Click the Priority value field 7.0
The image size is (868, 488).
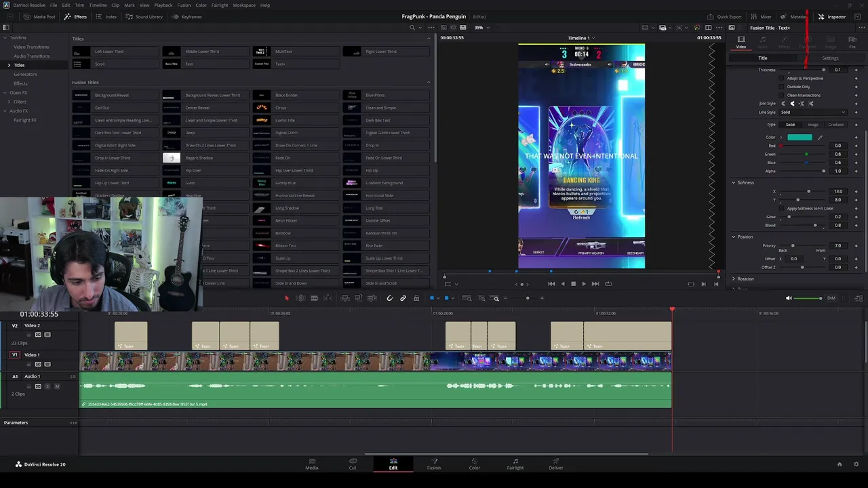tap(837, 246)
